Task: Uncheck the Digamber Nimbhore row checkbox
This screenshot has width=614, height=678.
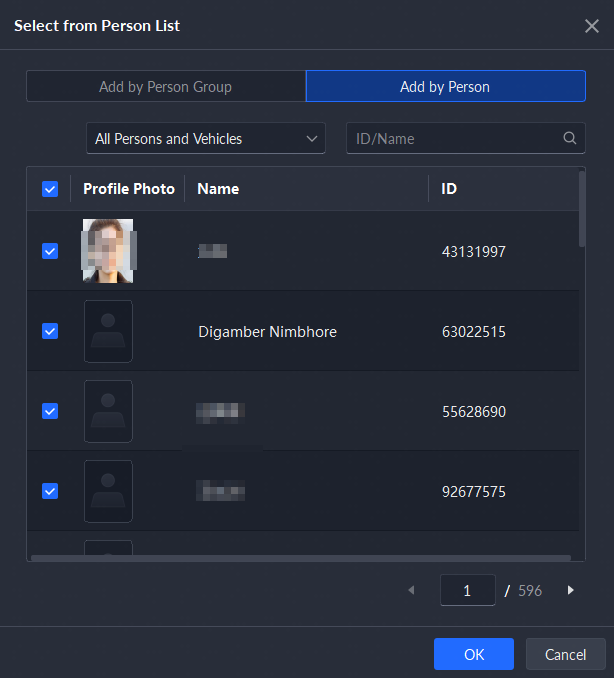Action: click(x=50, y=331)
